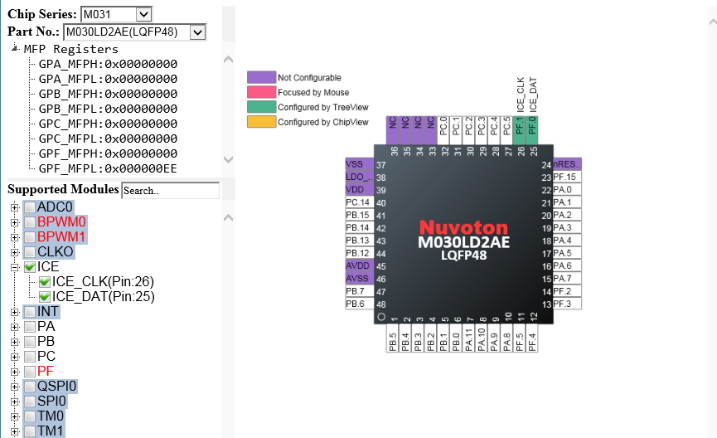The width and height of the screenshot is (717, 438).
Task: Click the purple Not Configurable legend swatch
Action: [x=262, y=77]
